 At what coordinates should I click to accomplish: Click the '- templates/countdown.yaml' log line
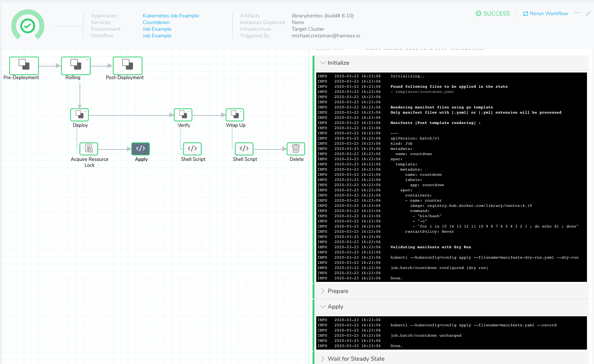point(422,92)
